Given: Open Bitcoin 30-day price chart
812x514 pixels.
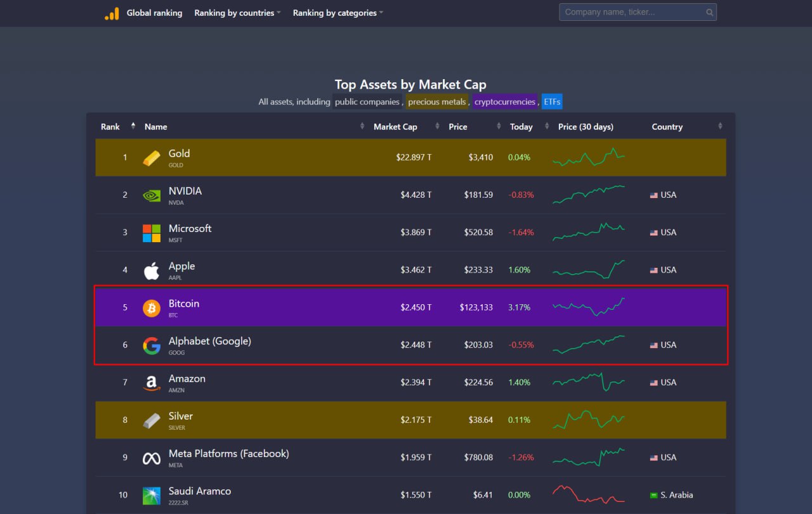Looking at the screenshot, I should (x=589, y=307).
